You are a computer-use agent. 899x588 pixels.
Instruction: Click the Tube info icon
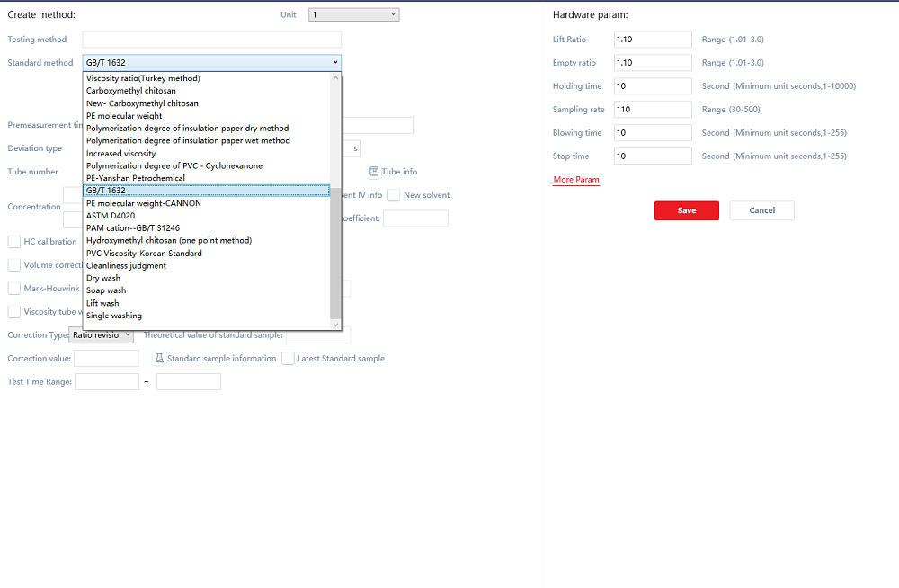(x=374, y=172)
